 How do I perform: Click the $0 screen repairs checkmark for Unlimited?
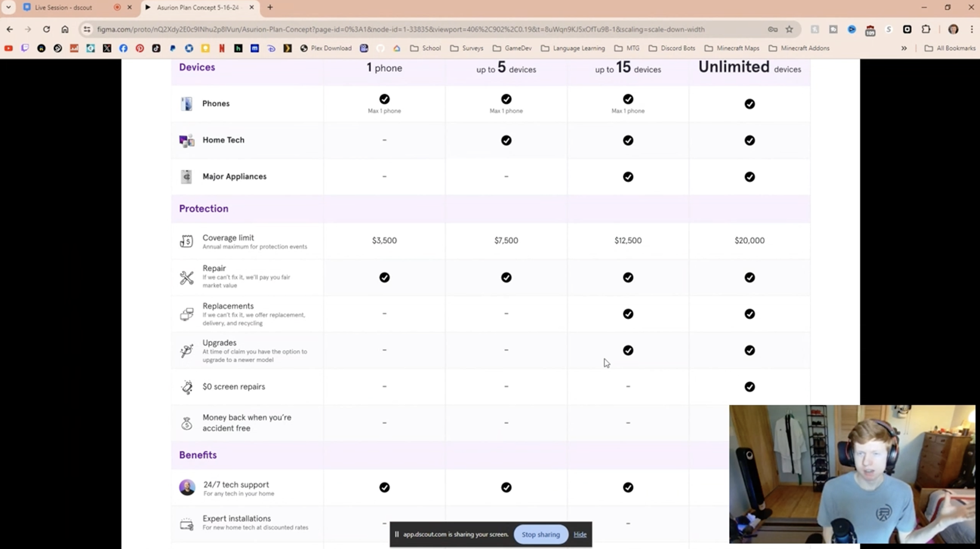pos(750,387)
